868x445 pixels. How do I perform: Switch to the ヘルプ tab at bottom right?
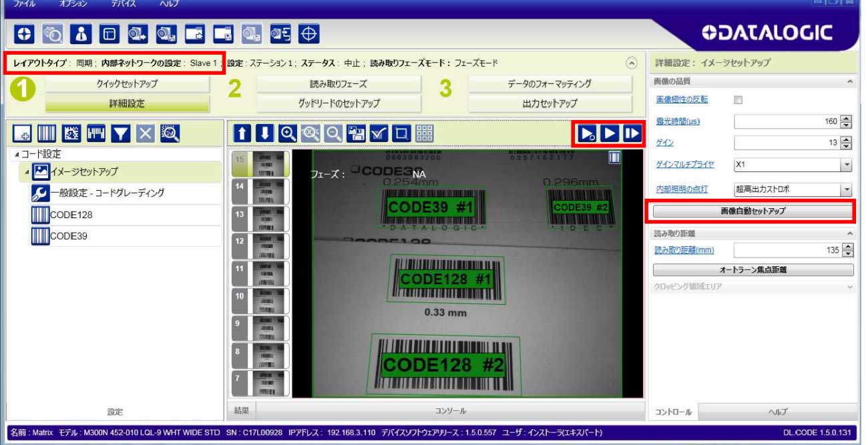pos(778,412)
